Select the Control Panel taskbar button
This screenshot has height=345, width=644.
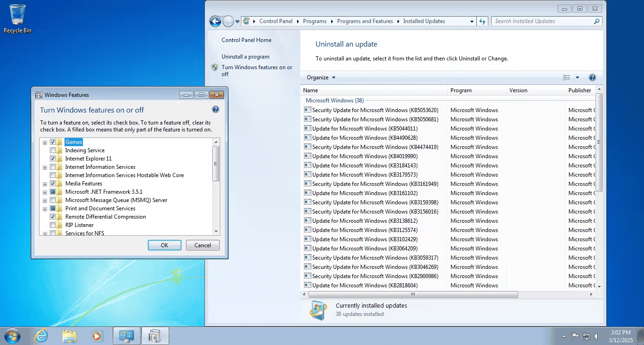(127, 336)
